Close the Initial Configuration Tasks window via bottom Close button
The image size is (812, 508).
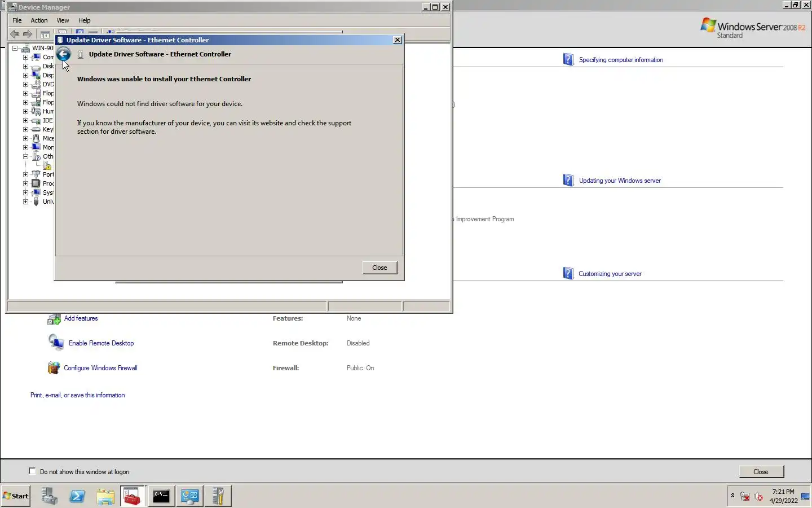(x=761, y=472)
